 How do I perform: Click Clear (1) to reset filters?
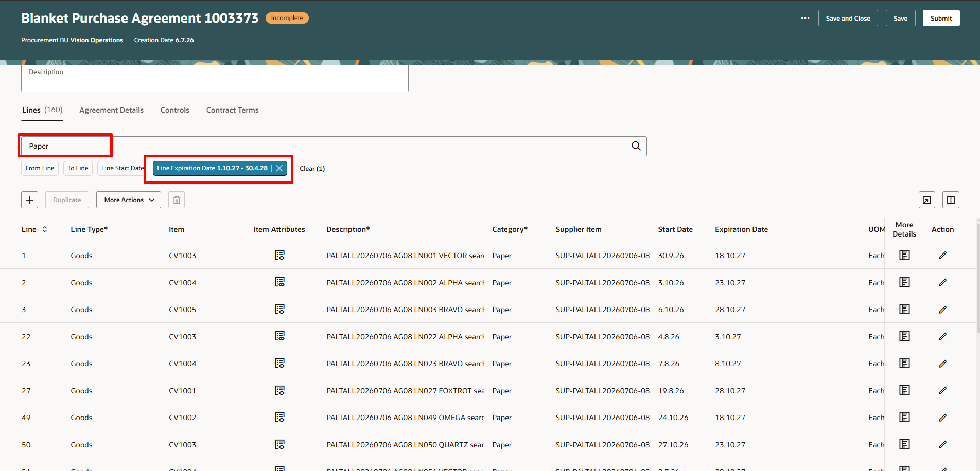coord(312,169)
